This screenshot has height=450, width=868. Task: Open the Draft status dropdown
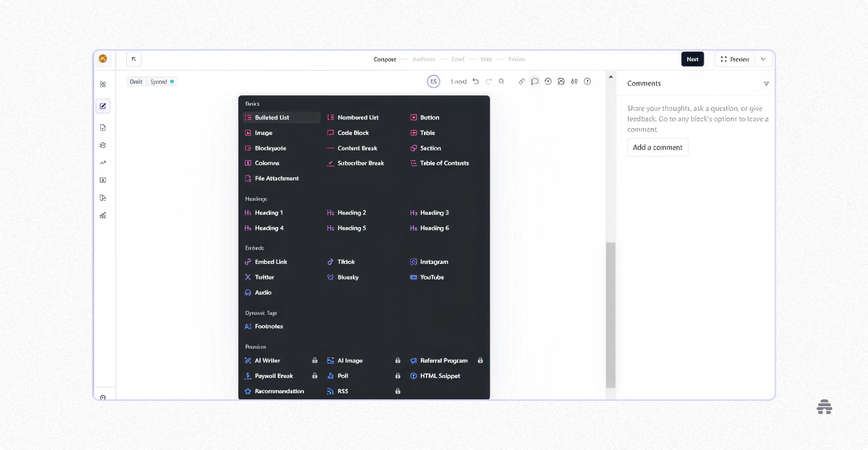(x=136, y=82)
